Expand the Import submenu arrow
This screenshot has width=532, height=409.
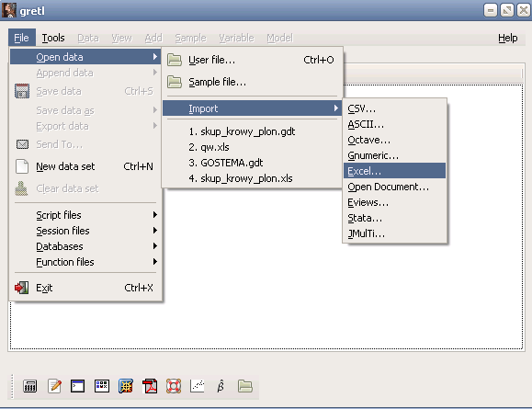[x=336, y=108]
